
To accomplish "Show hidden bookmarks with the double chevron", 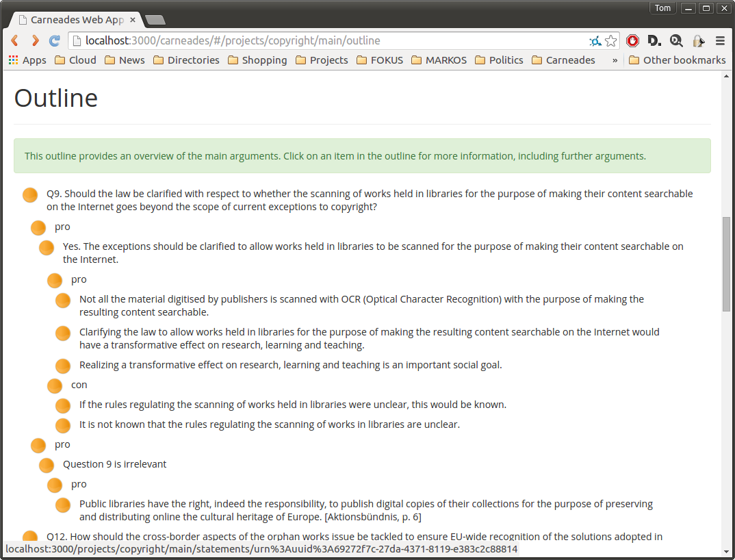I will click(615, 60).
